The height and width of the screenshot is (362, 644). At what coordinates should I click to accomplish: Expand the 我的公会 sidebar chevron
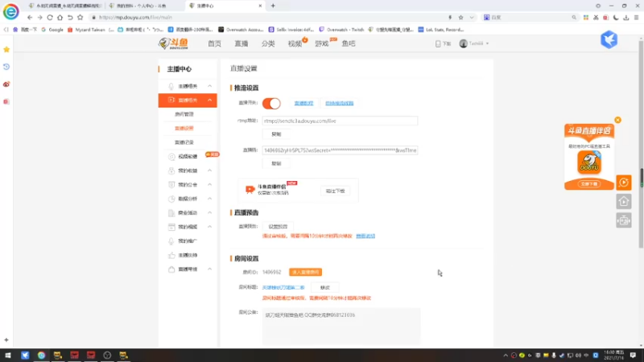(210, 185)
